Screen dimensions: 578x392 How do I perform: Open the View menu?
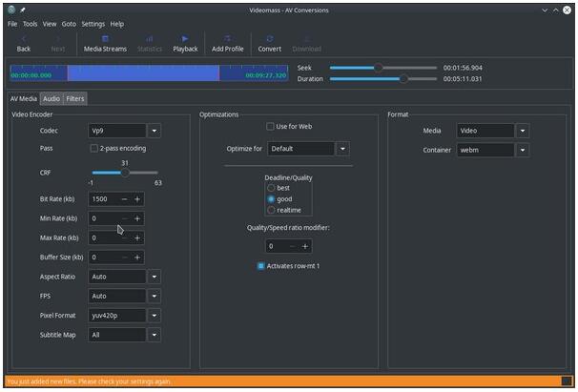pyautogui.click(x=50, y=24)
